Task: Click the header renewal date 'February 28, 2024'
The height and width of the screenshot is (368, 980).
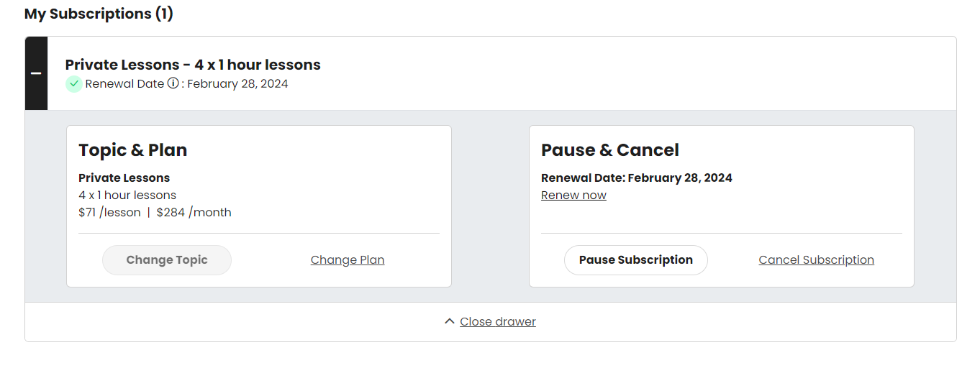Action: point(238,84)
